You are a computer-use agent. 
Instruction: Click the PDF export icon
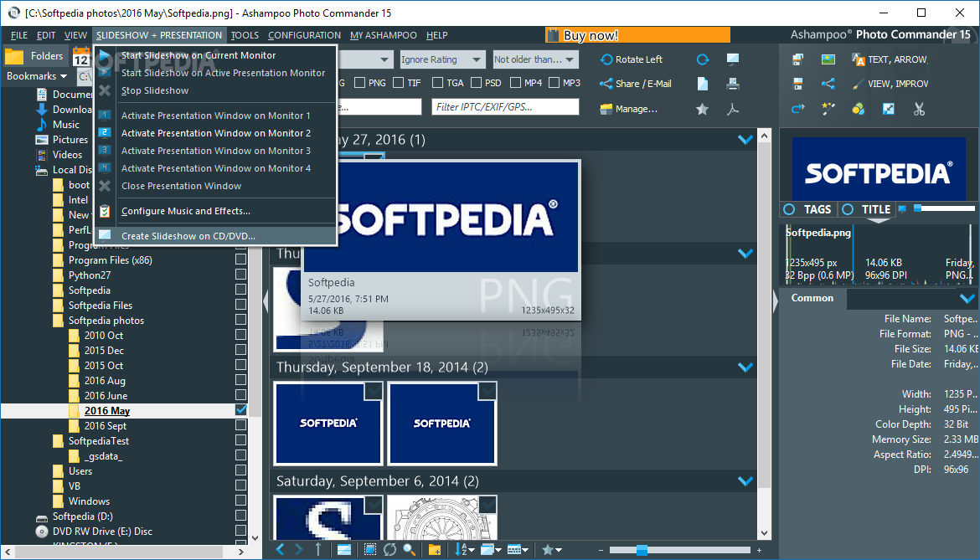pyautogui.click(x=733, y=110)
